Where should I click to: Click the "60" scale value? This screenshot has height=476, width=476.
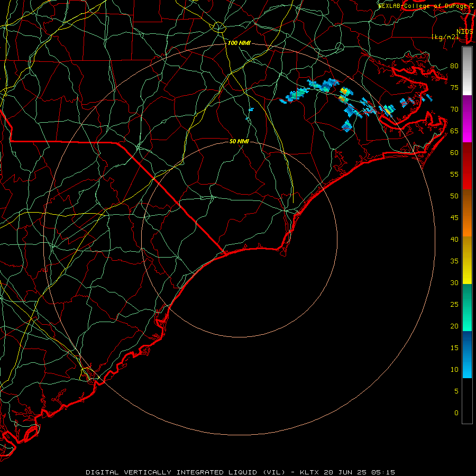454,153
